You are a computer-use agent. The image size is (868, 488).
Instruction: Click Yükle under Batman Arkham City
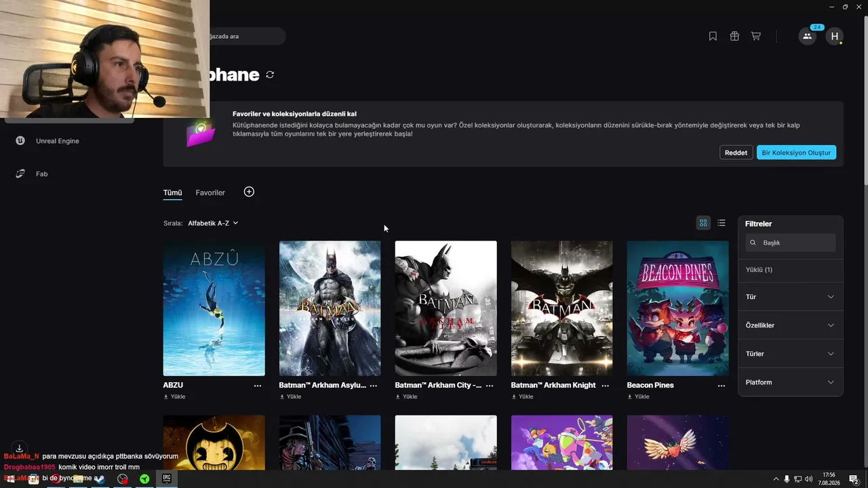click(x=407, y=396)
